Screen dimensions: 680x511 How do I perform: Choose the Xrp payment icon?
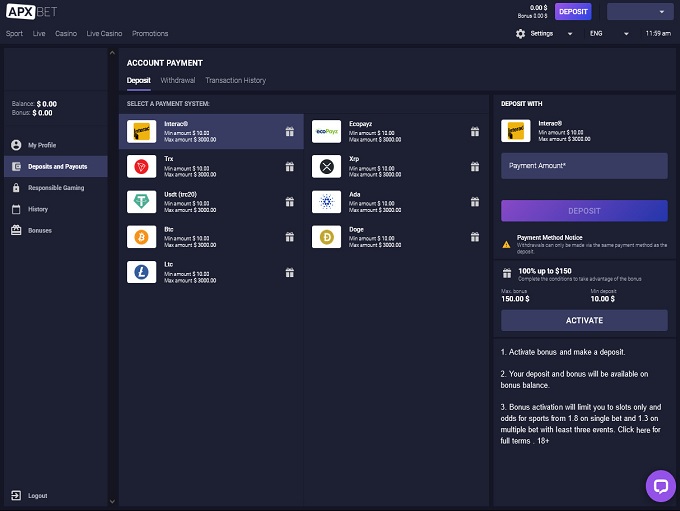(327, 166)
